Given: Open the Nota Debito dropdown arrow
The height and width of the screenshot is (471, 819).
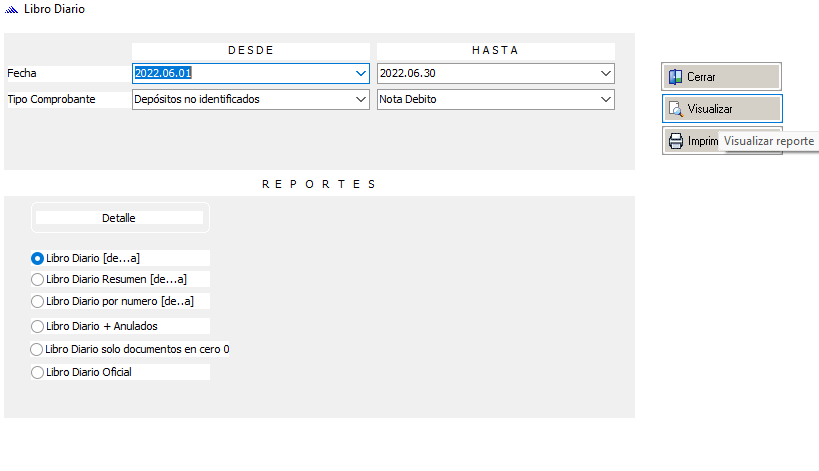Looking at the screenshot, I should [605, 99].
